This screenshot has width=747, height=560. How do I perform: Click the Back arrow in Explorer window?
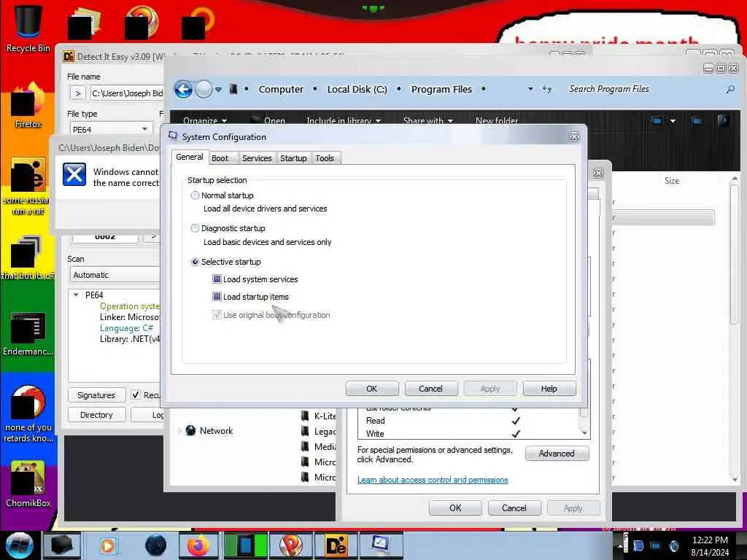(183, 89)
